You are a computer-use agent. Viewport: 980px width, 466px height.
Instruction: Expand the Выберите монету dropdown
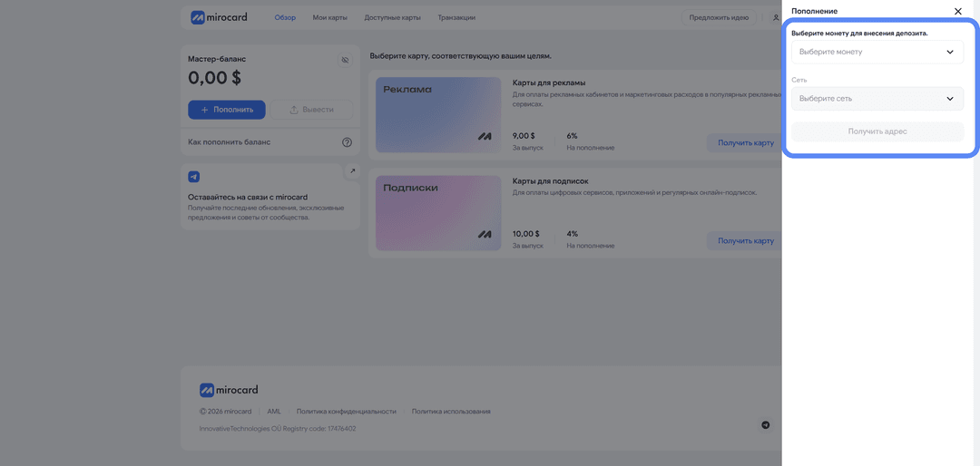click(877, 52)
